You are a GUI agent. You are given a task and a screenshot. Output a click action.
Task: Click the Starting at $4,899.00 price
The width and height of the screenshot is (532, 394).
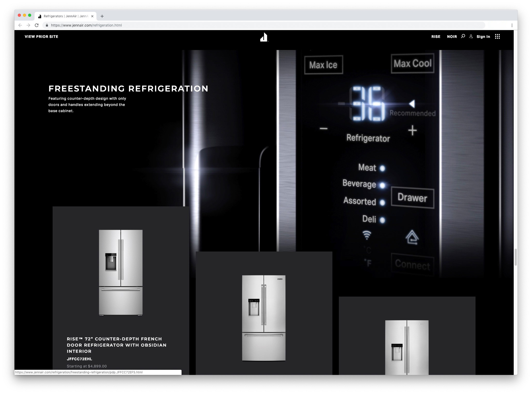click(x=87, y=366)
